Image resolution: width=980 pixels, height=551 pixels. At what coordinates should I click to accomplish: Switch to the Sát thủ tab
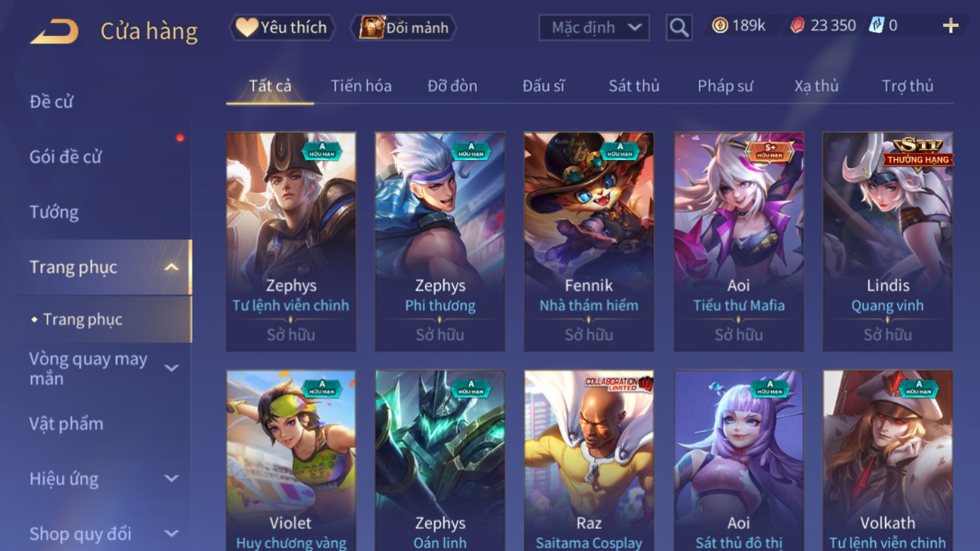tap(633, 85)
